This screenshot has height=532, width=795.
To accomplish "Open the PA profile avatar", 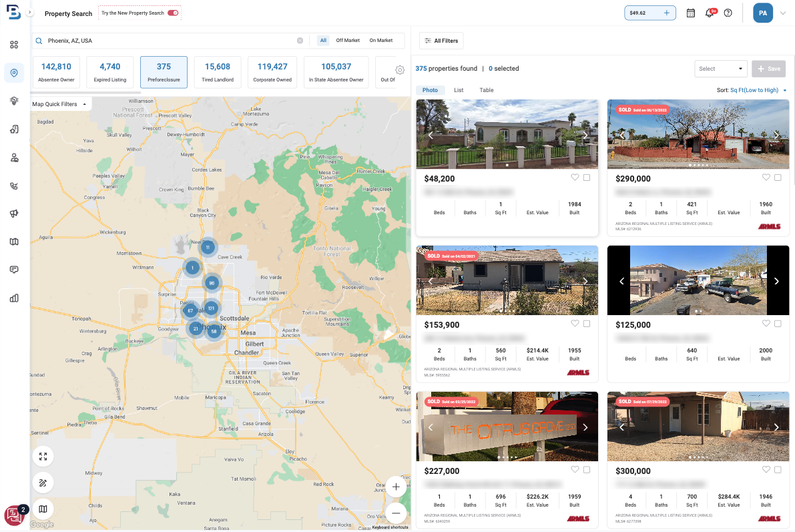I will 762,13.
